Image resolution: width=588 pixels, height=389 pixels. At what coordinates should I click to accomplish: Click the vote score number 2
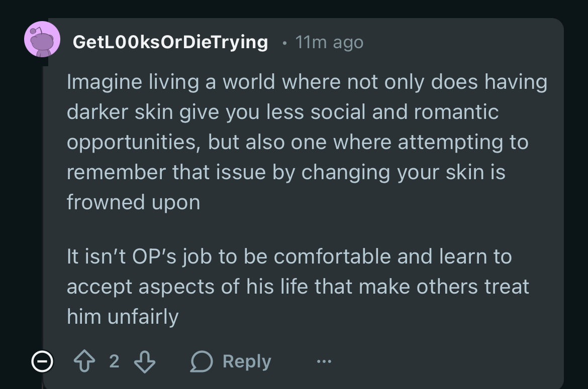coord(114,361)
